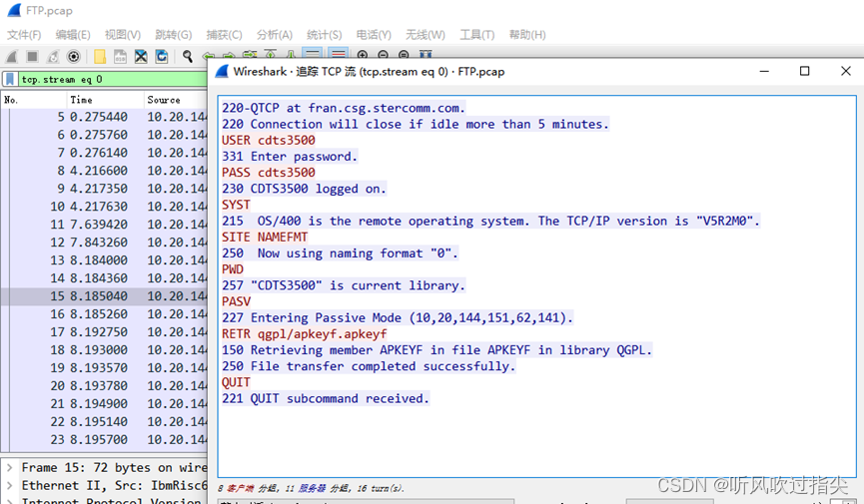864x504 pixels.
Task: Click the 'PASS cdts3500' line in stream
Action: pos(269,173)
